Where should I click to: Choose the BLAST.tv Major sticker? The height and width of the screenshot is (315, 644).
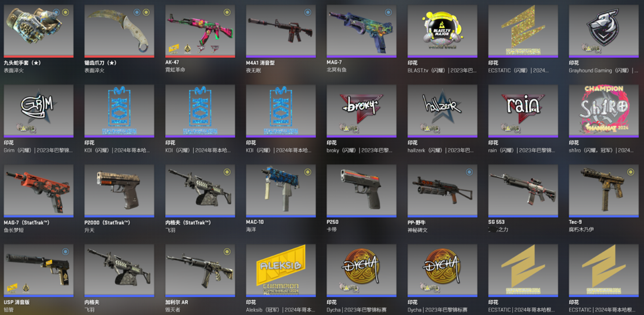click(x=442, y=31)
